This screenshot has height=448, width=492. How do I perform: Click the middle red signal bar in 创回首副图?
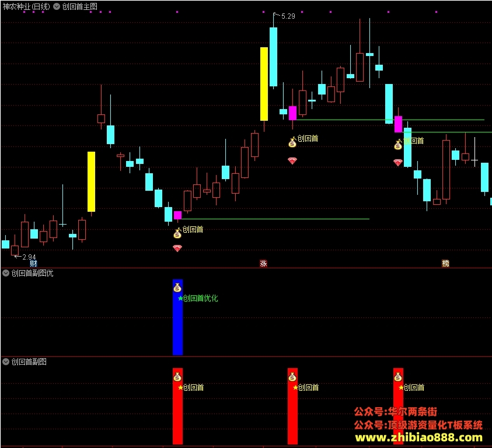click(x=292, y=406)
